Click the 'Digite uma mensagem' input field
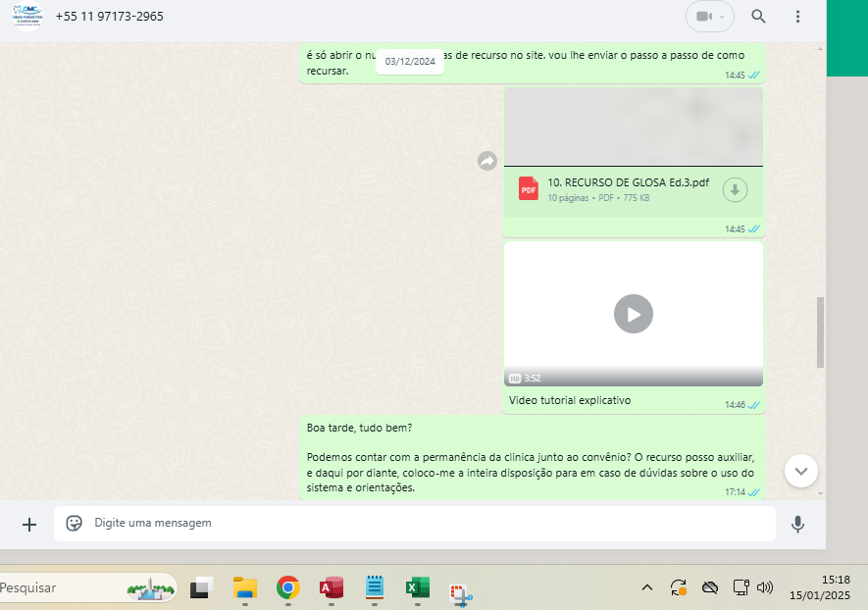This screenshot has height=610, width=868. (x=422, y=524)
